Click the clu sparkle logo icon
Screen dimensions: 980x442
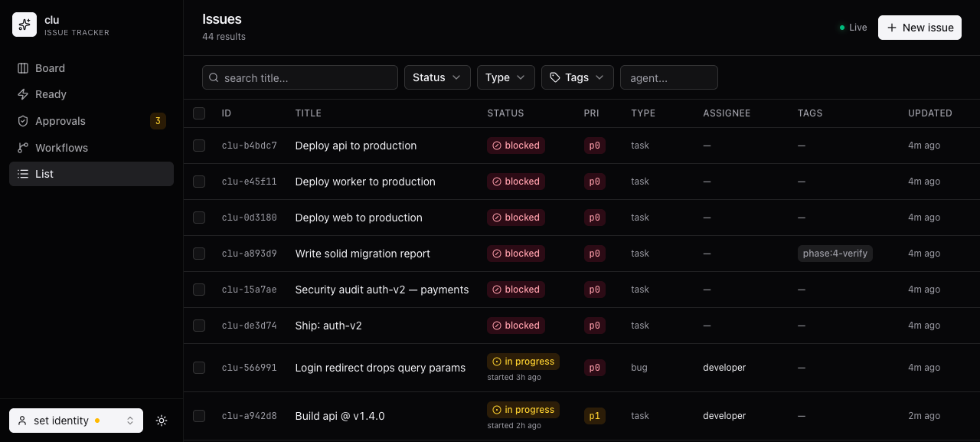24,25
